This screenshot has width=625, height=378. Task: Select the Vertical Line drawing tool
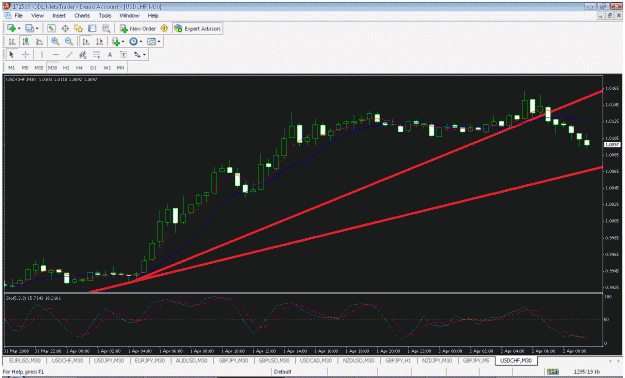click(41, 55)
